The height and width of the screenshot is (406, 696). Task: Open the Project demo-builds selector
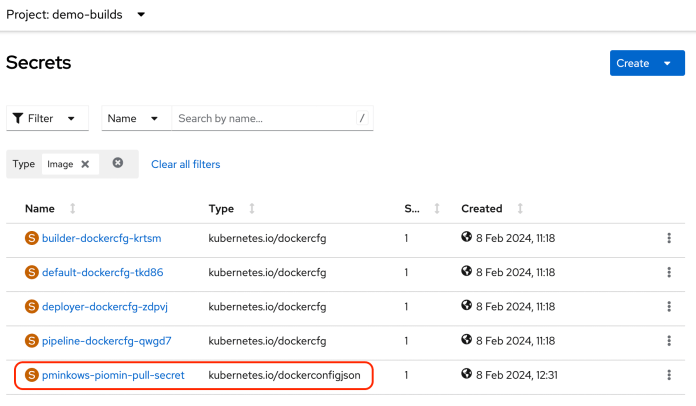(x=75, y=15)
